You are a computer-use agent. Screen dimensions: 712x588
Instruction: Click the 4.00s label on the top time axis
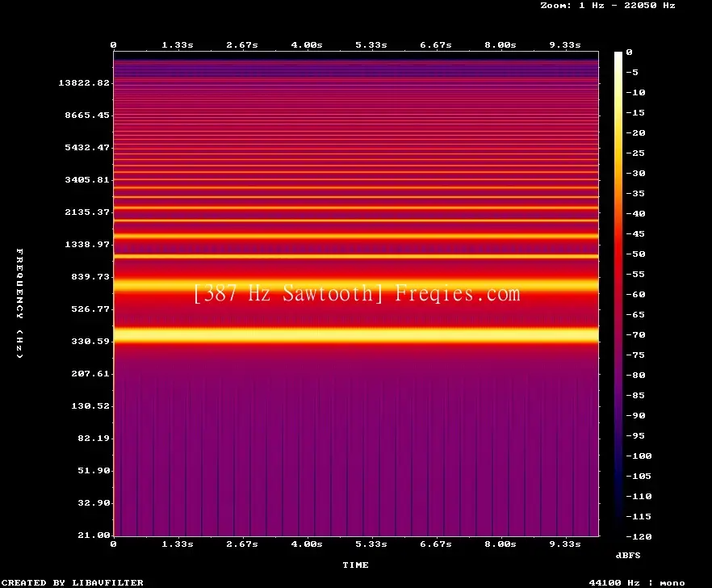pos(307,45)
